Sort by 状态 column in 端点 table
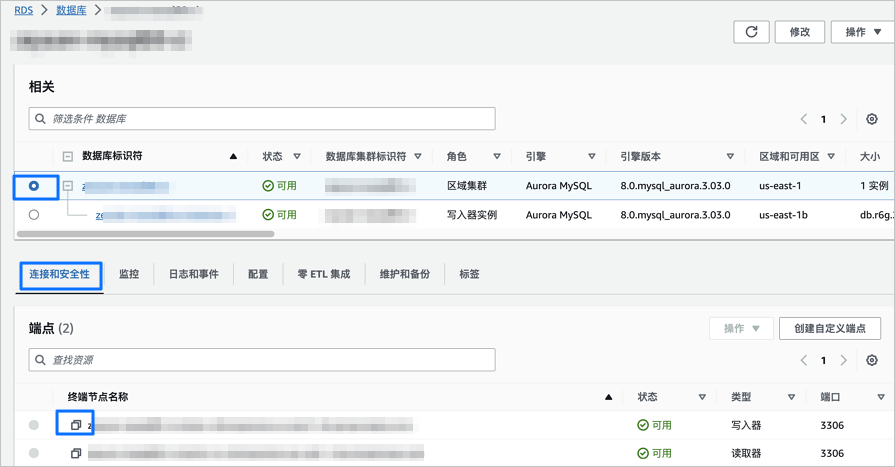 (x=702, y=397)
